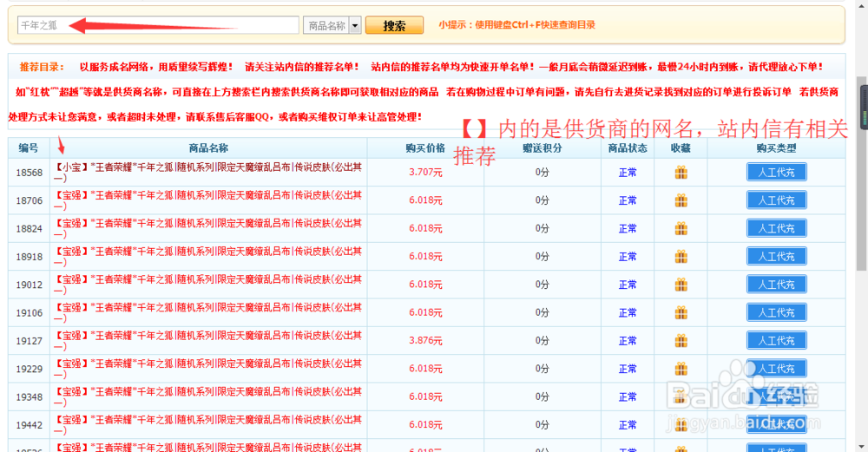Click the gift icon in row 18706

[681, 200]
